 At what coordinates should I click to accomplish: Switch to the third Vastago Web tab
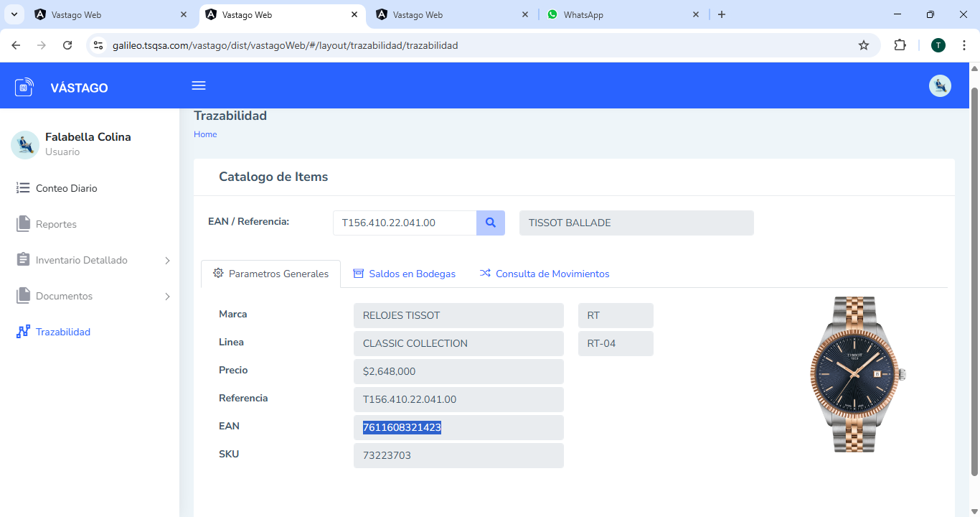click(453, 14)
